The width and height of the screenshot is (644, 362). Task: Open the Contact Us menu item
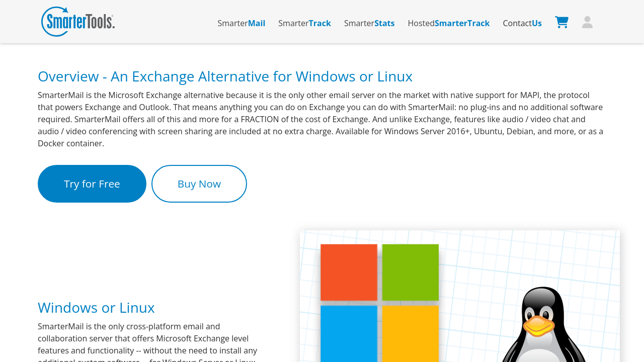click(522, 23)
